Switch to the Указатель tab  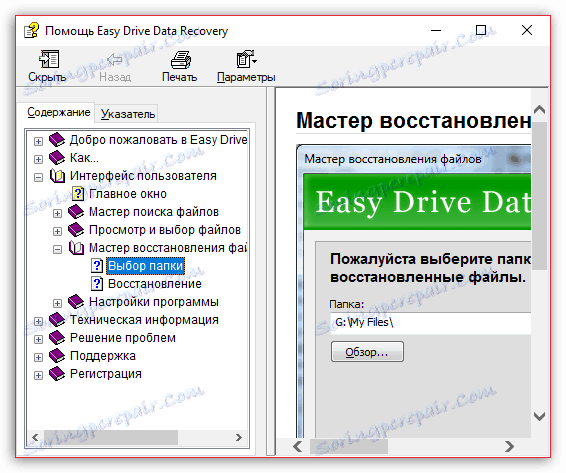(128, 114)
